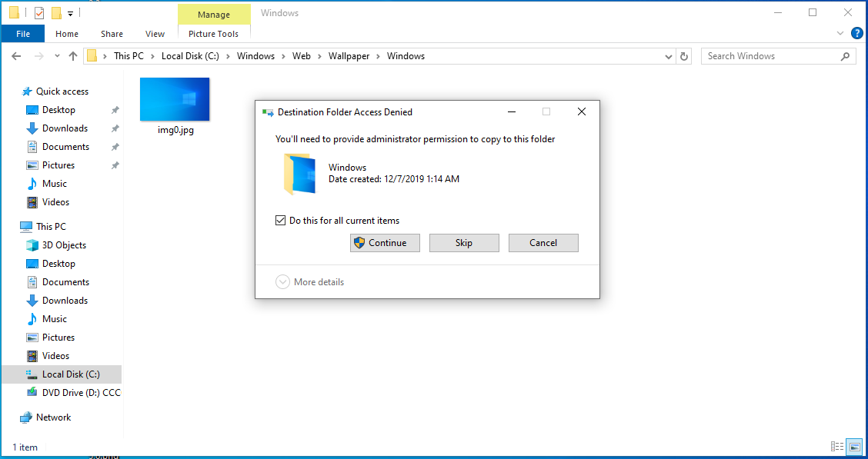
Task: Switch to Large icons view layout icon
Action: click(855, 446)
